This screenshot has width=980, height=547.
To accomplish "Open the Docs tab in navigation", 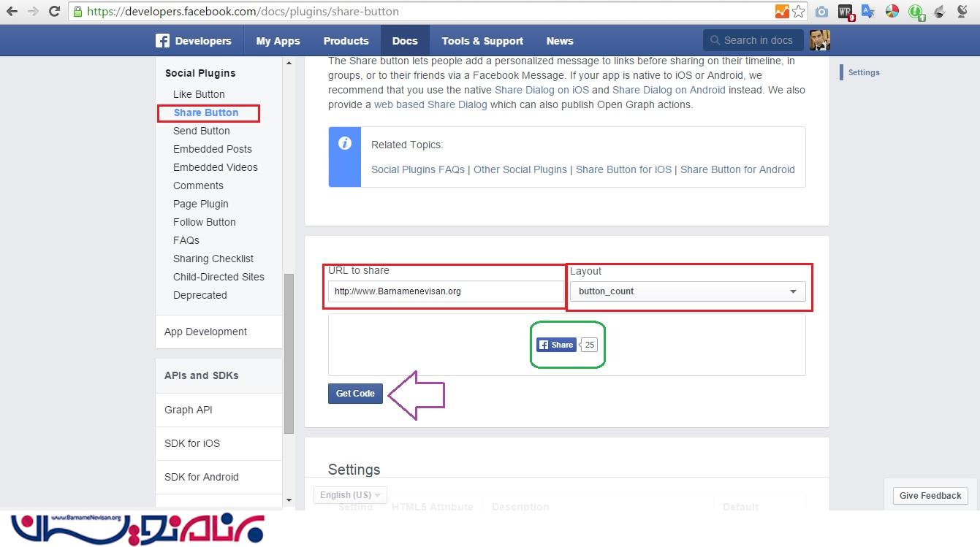I will 405,41.
